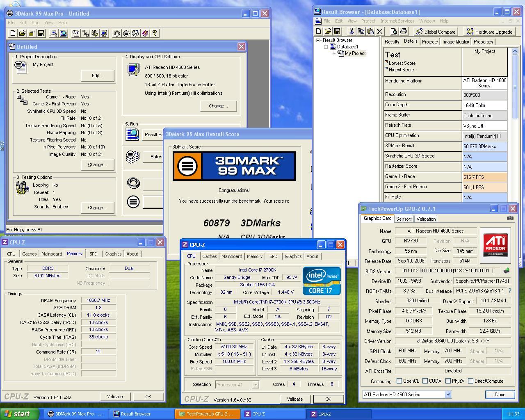Image resolution: width=525 pixels, height=420 pixels.
Task: Open SPD tab in CPU-Z memory window
Action: (94, 254)
